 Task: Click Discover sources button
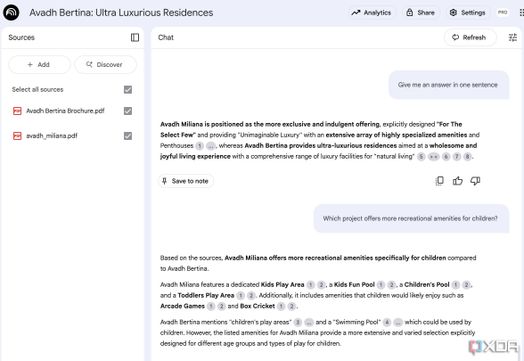coord(105,65)
